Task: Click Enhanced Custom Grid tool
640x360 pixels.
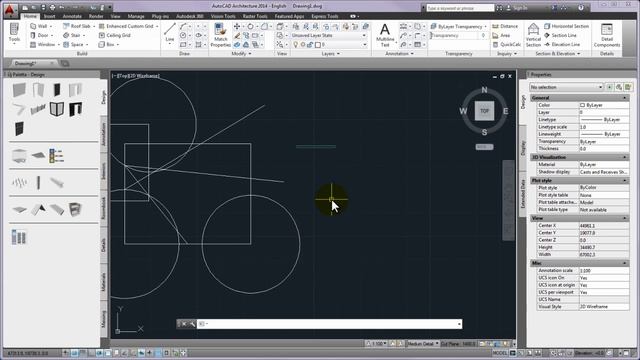Action: click(126, 26)
